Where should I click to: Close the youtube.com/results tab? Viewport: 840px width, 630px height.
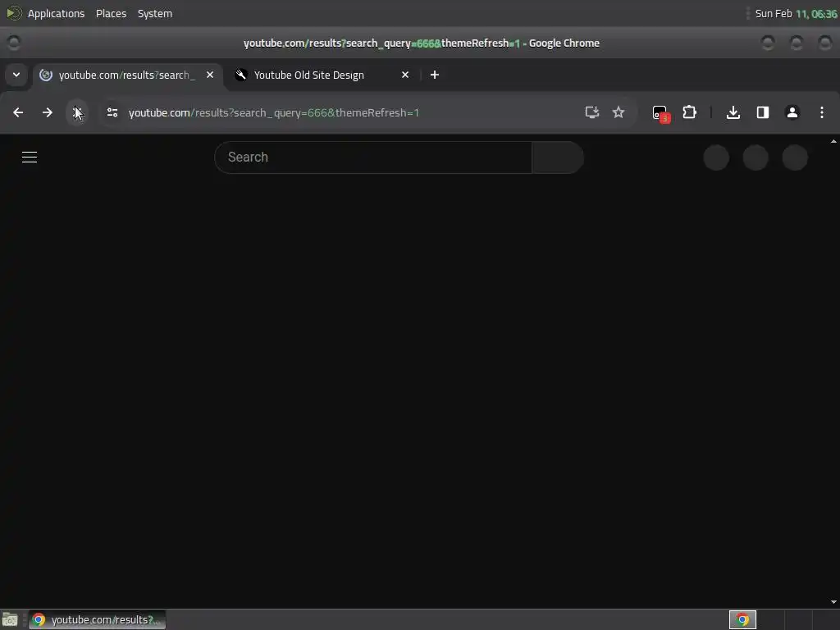210,75
